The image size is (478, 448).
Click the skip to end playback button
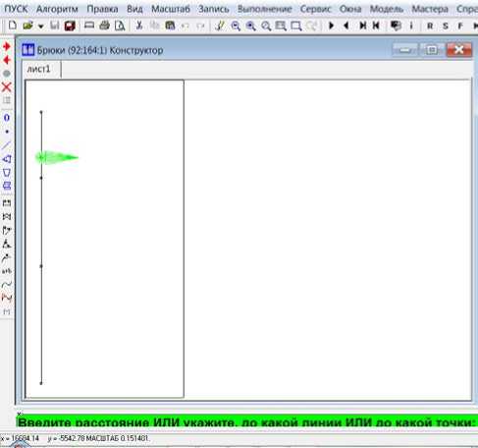coord(362,26)
